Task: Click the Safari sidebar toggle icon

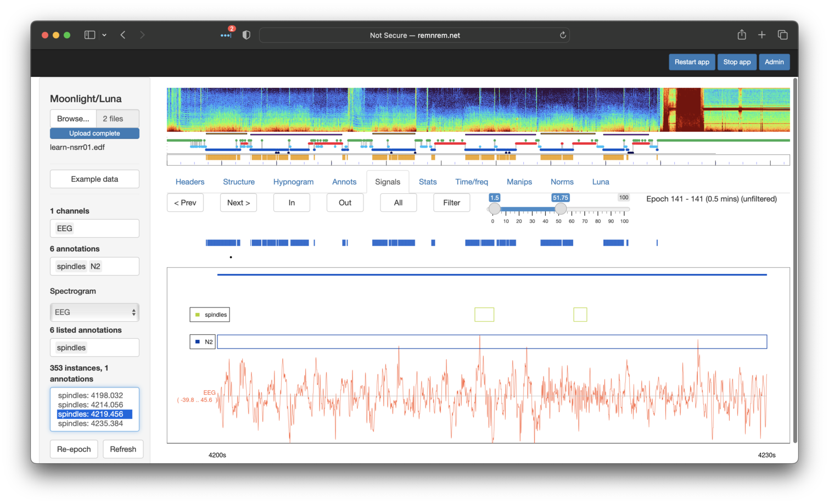Action: pos(89,35)
